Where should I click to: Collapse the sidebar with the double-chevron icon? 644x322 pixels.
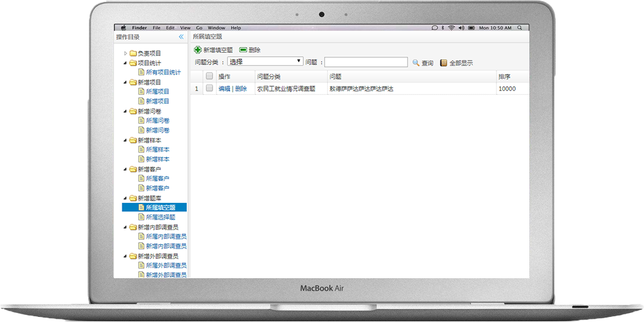pos(181,37)
